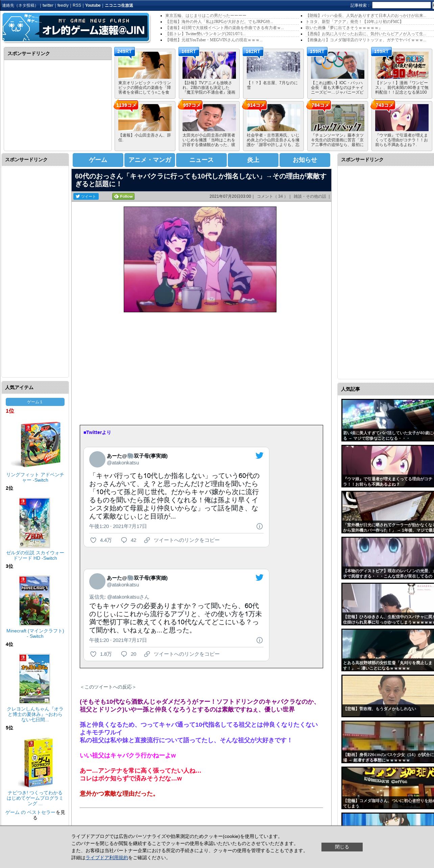The height and width of the screenshot is (868, 434).
Task: Open info icon on reply tweet
Action: [260, 640]
